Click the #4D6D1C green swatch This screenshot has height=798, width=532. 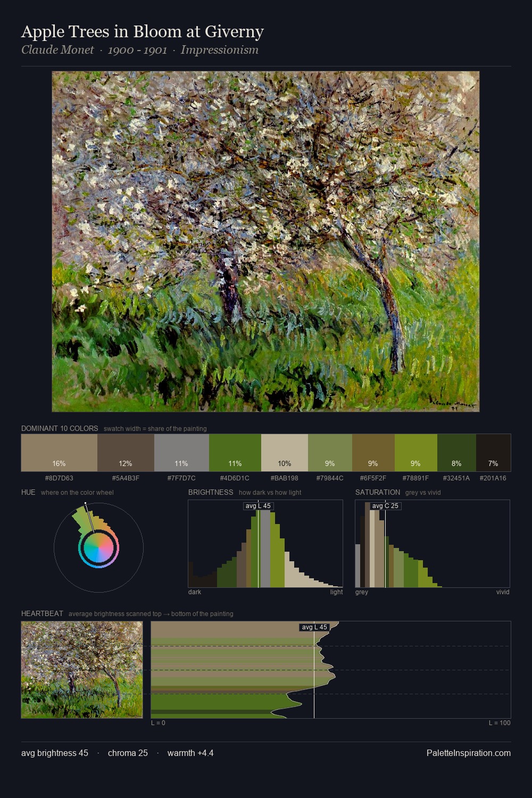tap(235, 453)
